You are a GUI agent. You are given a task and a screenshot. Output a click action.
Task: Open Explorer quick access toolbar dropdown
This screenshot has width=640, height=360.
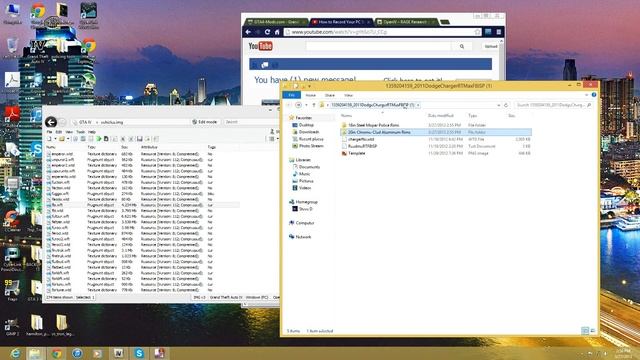click(309, 86)
